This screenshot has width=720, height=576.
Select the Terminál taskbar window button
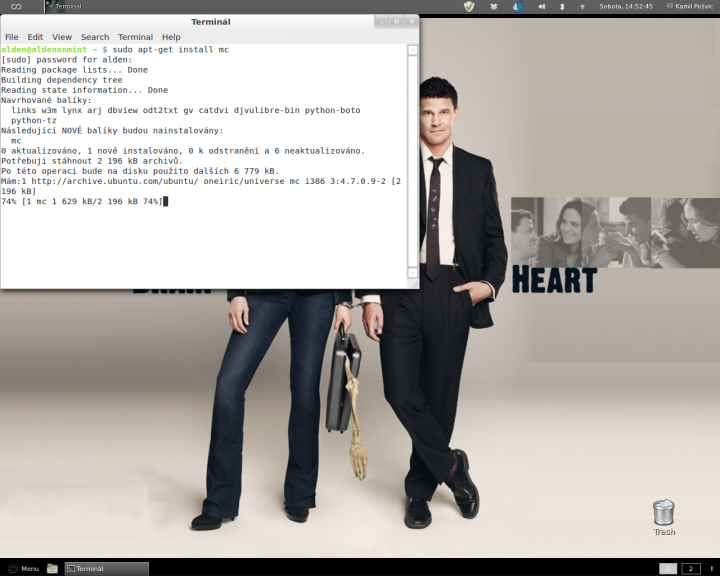coord(107,569)
